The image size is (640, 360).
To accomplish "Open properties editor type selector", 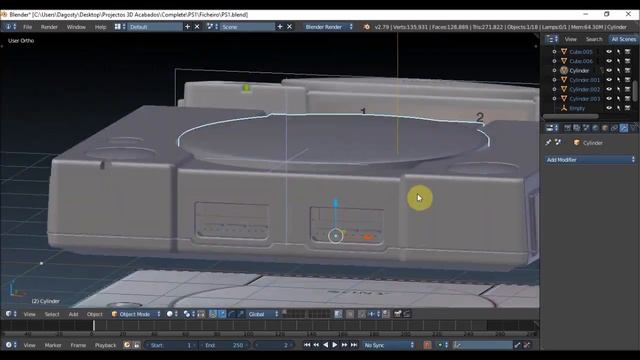I will (x=551, y=128).
